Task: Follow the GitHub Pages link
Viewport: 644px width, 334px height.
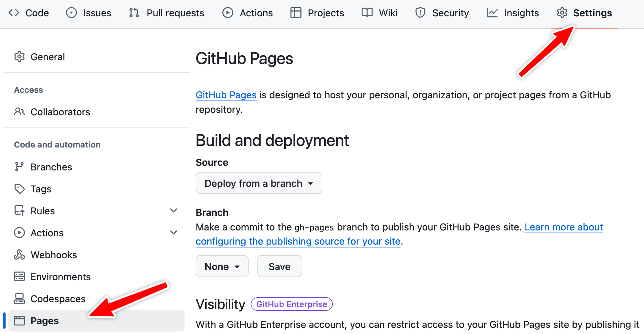Action: tap(226, 95)
